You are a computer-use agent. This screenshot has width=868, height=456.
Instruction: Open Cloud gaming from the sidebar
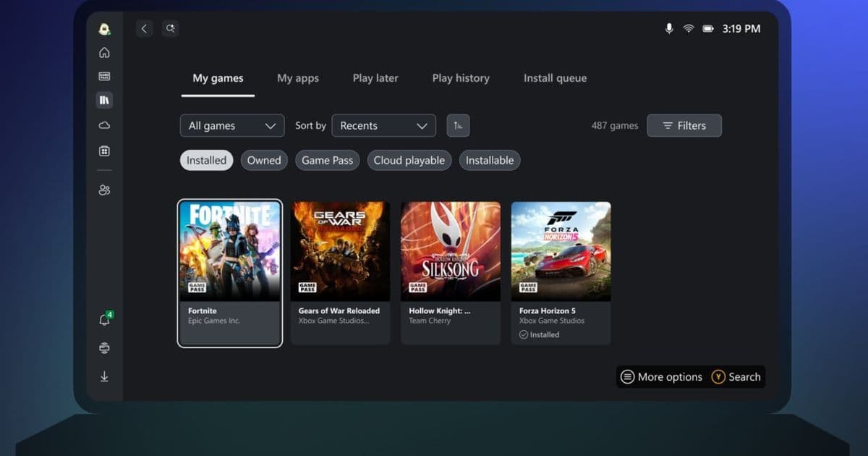104,124
